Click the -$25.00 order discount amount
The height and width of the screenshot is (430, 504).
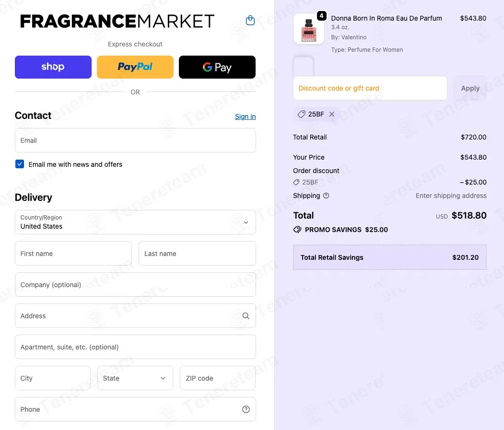point(473,182)
